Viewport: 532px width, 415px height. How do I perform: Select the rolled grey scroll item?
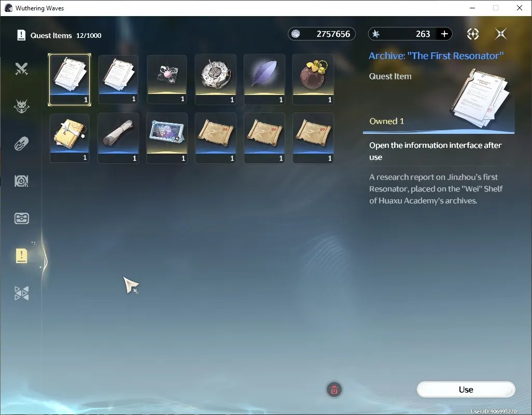[118, 138]
